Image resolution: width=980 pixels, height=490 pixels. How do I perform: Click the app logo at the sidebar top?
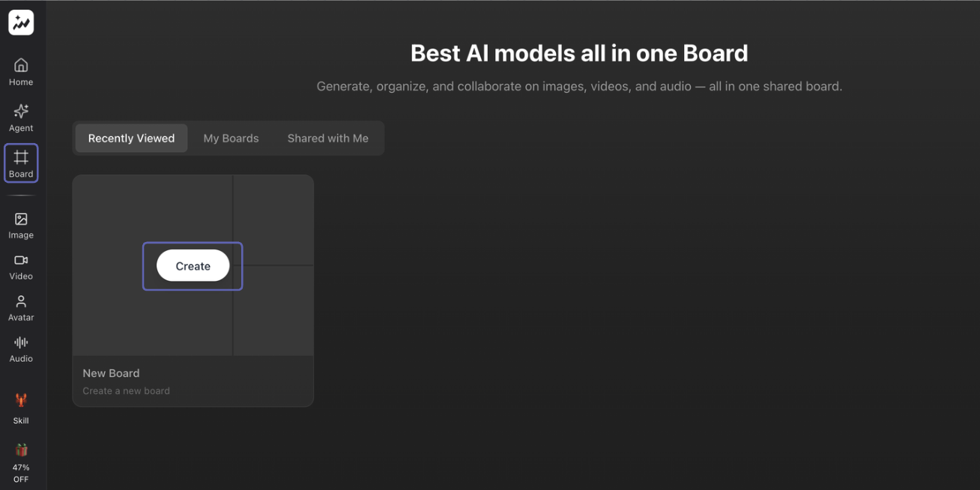pyautogui.click(x=20, y=22)
